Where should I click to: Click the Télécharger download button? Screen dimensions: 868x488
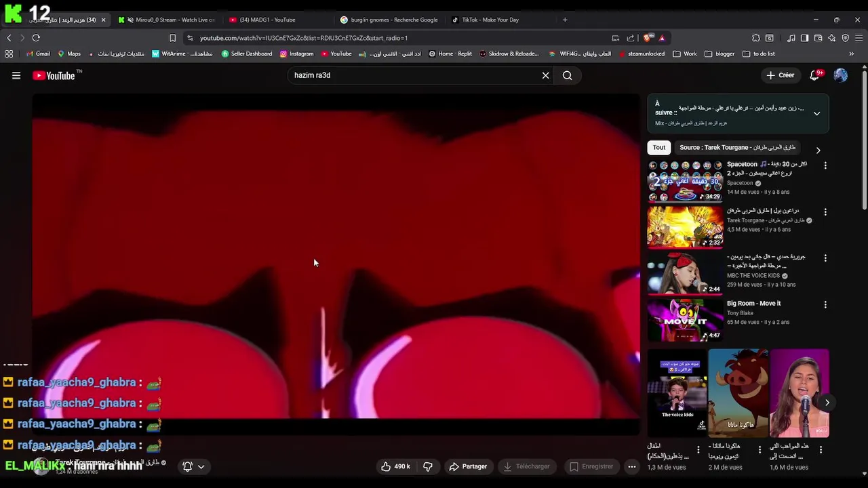coord(527,466)
